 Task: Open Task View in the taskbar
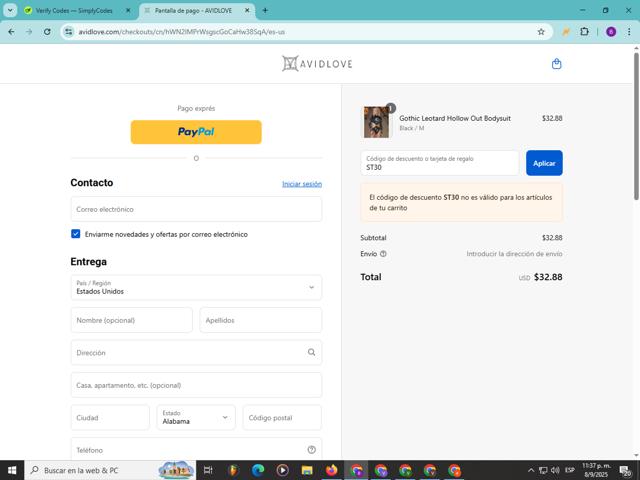(x=208, y=470)
